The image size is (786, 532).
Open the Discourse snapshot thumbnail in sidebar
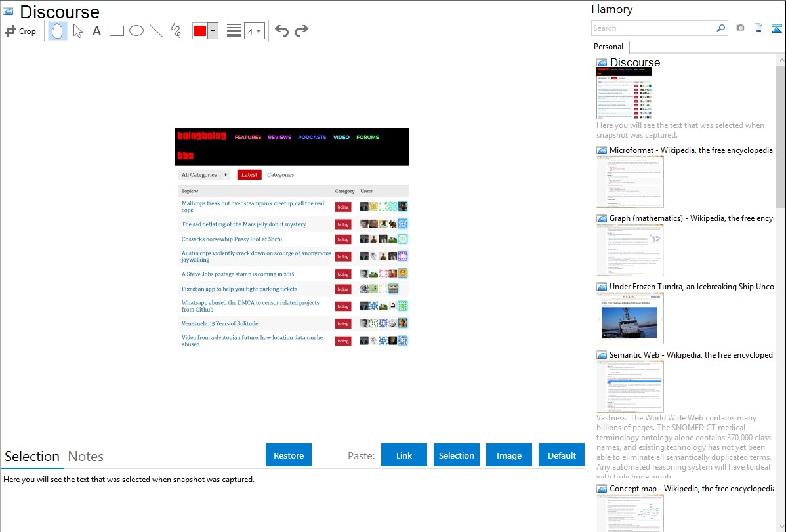pyautogui.click(x=624, y=93)
